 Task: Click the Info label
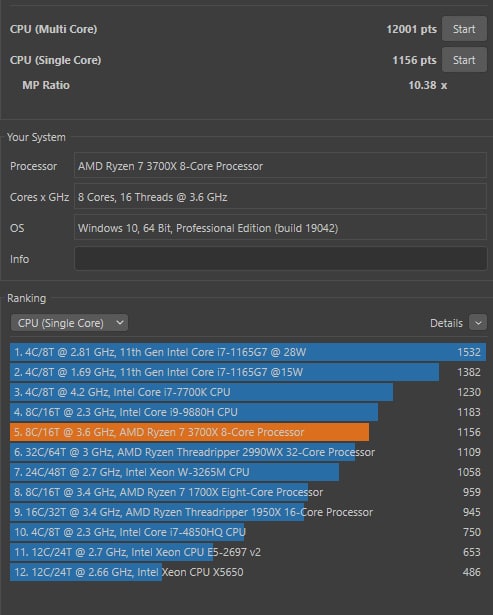tap(19, 259)
